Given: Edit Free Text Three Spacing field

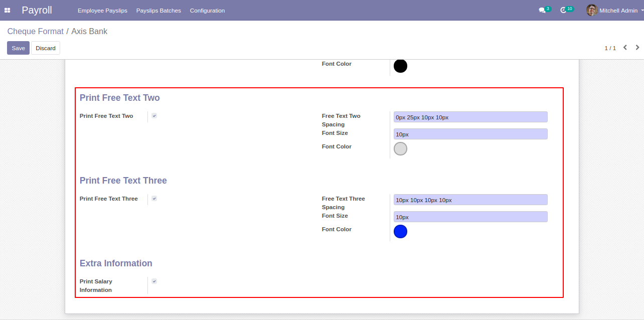Looking at the screenshot, I should pyautogui.click(x=470, y=200).
